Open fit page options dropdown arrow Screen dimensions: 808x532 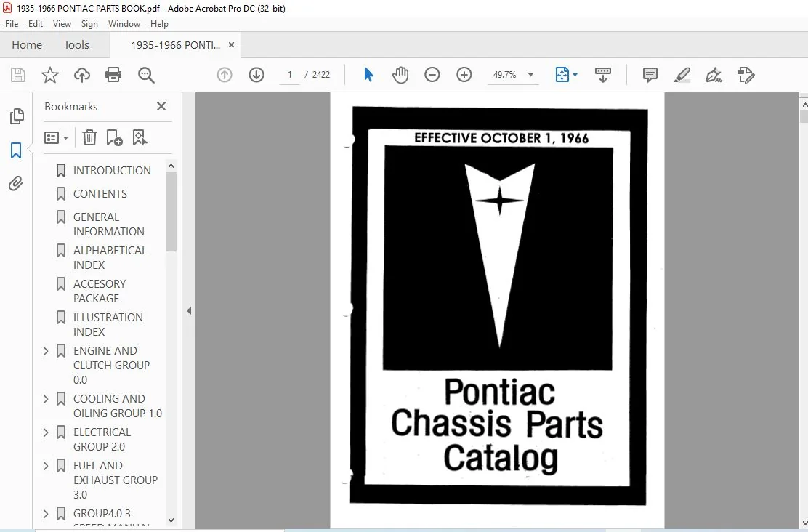pos(575,75)
